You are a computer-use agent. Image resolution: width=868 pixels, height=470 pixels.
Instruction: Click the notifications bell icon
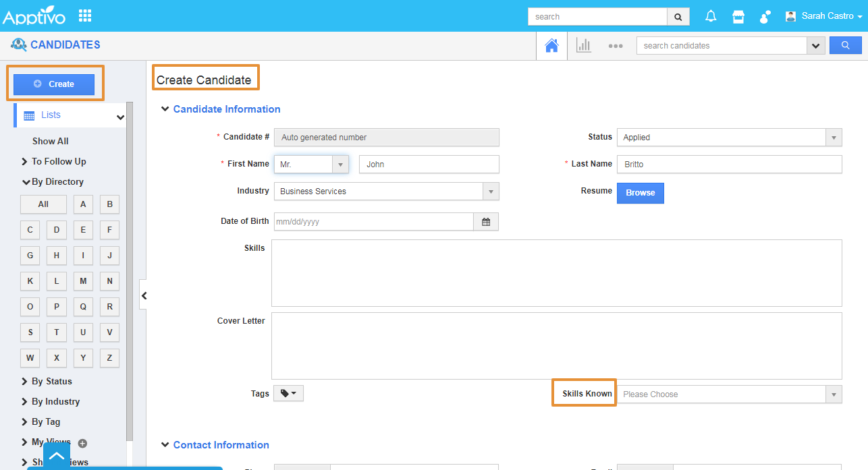711,17
